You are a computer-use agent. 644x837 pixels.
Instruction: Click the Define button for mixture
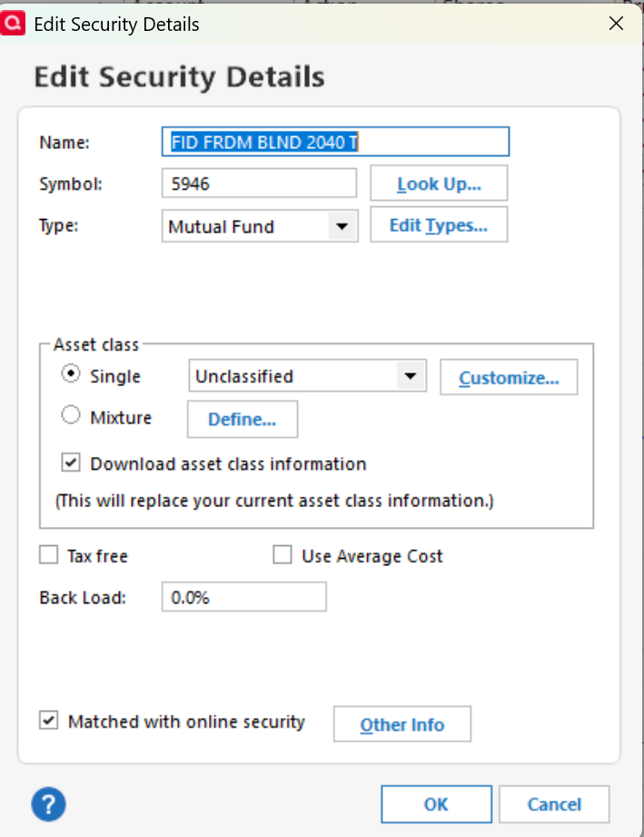(x=243, y=419)
